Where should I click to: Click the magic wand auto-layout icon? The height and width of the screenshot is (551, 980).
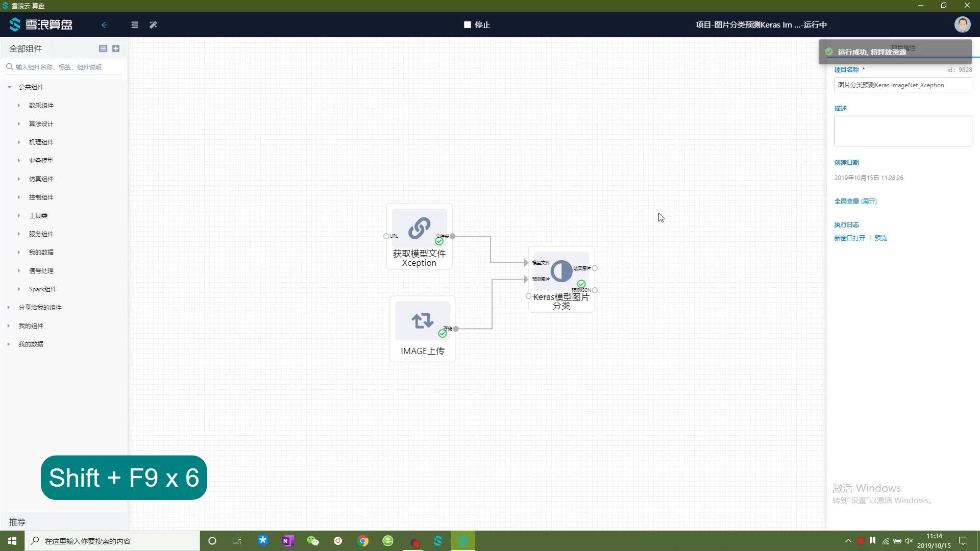[153, 24]
